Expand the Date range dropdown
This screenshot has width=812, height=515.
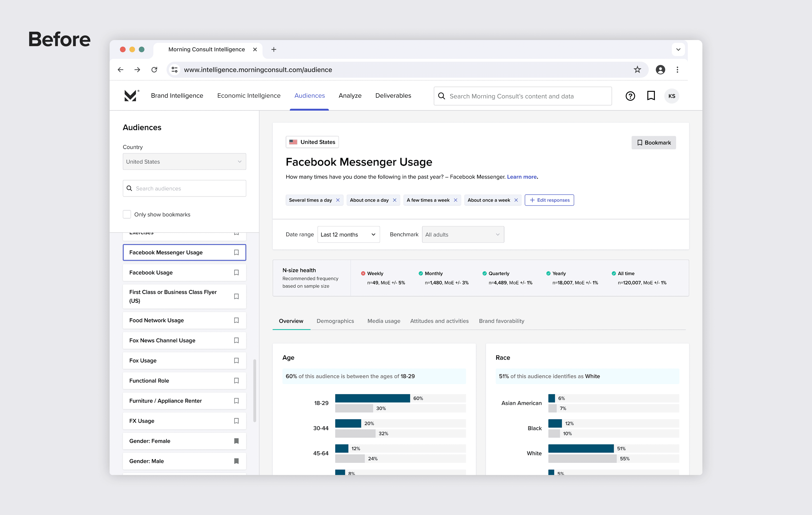[x=348, y=235]
